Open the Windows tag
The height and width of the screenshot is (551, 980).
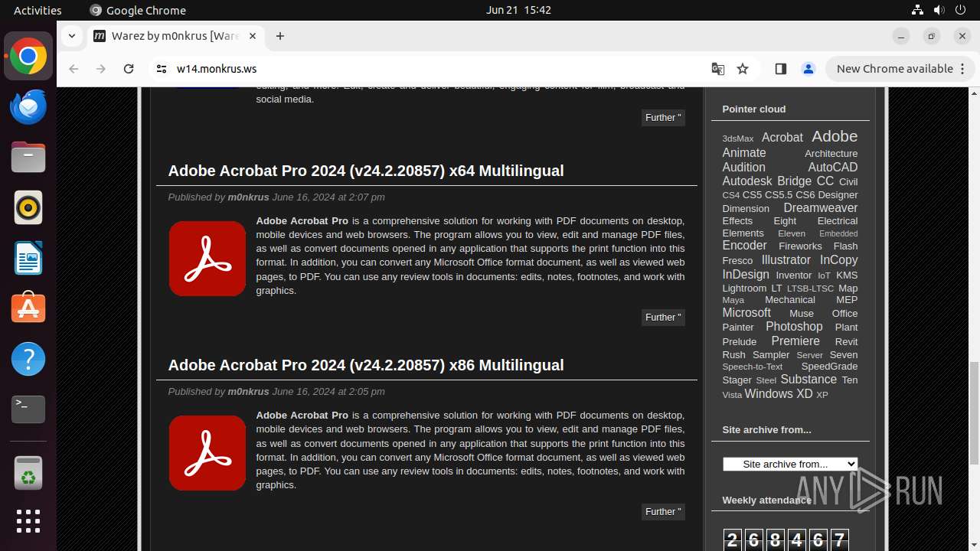769,393
